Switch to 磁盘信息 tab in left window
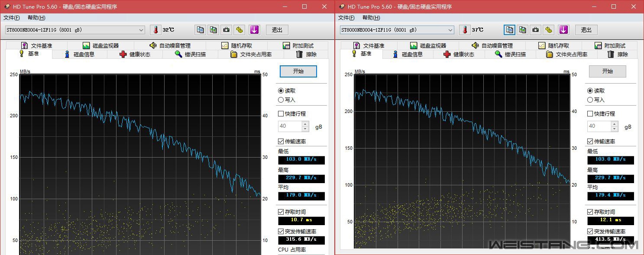This screenshot has height=255, width=644. [79, 54]
